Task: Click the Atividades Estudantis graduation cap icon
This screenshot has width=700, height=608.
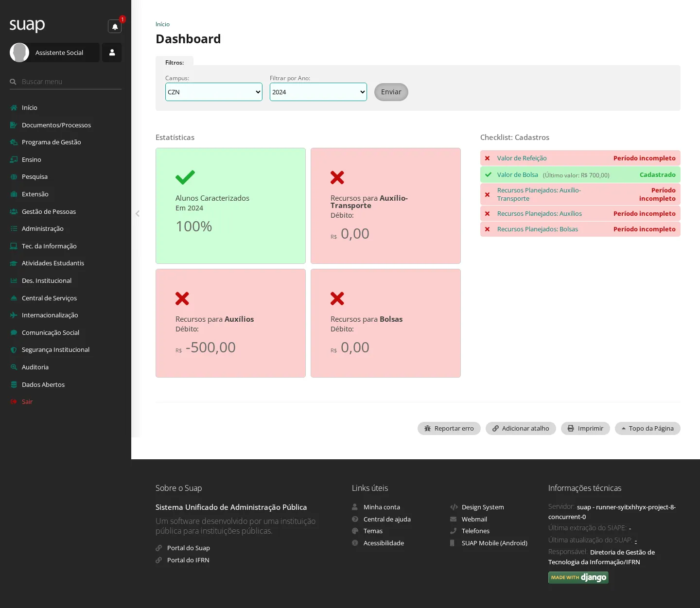Action: click(x=14, y=263)
